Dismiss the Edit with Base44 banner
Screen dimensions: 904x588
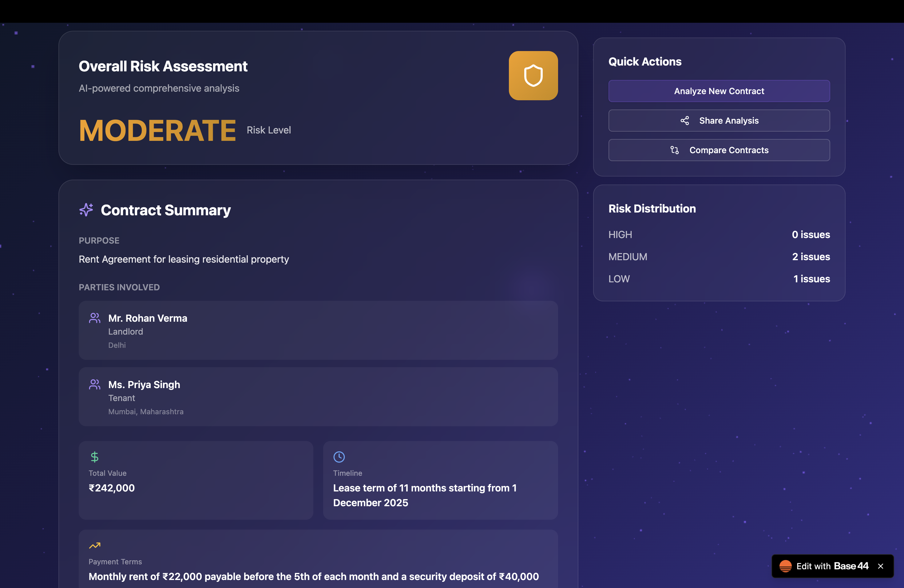[x=880, y=566]
